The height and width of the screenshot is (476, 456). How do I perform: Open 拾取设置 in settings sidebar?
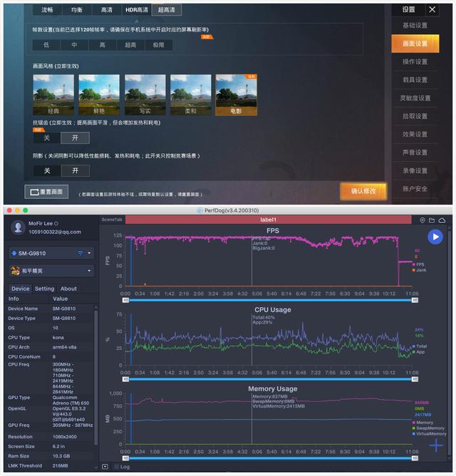[x=415, y=116]
